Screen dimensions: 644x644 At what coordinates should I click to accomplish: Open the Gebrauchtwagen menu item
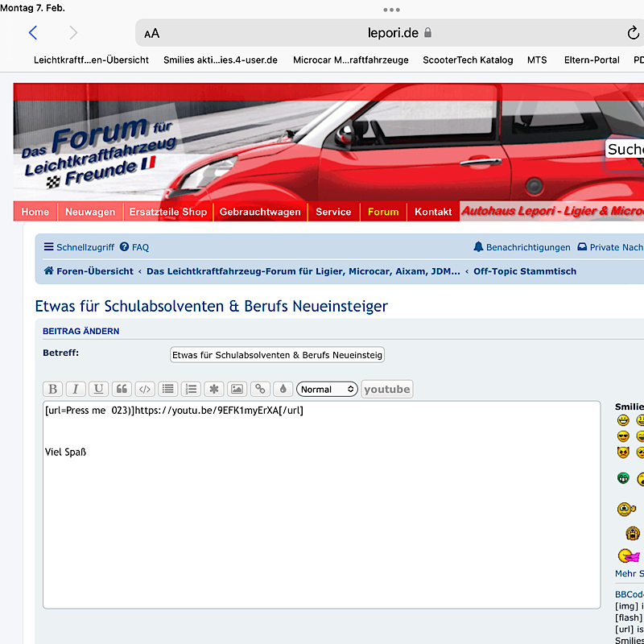(260, 212)
